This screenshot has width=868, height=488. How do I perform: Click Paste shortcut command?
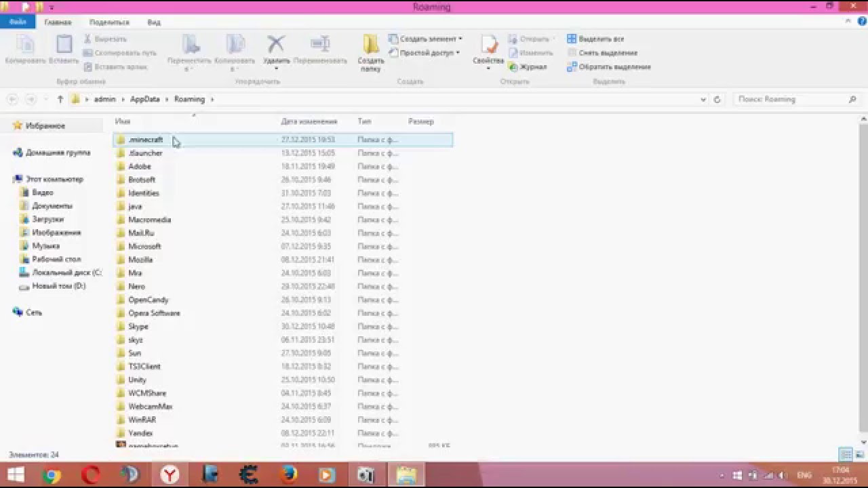tap(115, 67)
